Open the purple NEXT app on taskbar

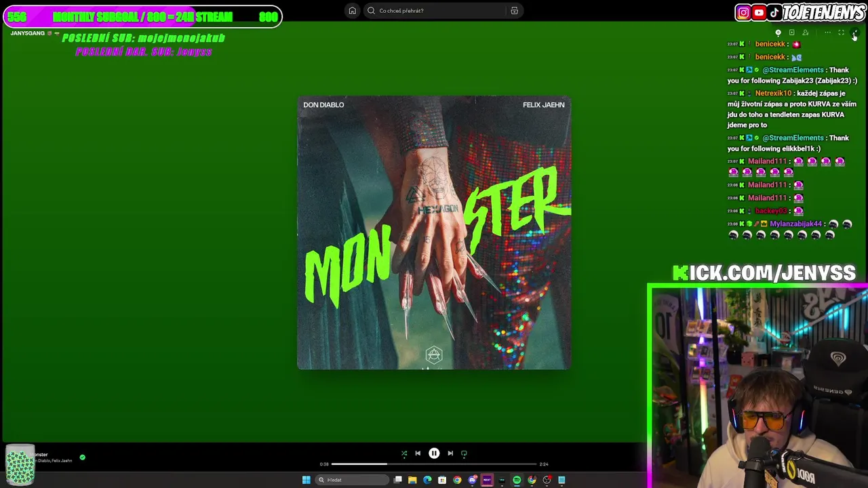[x=487, y=480]
